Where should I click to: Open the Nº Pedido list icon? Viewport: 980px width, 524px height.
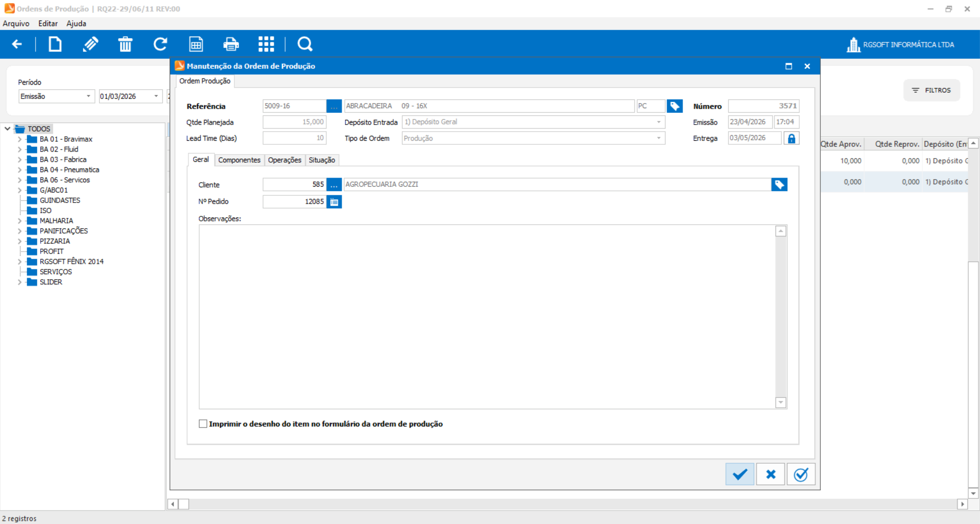point(334,202)
